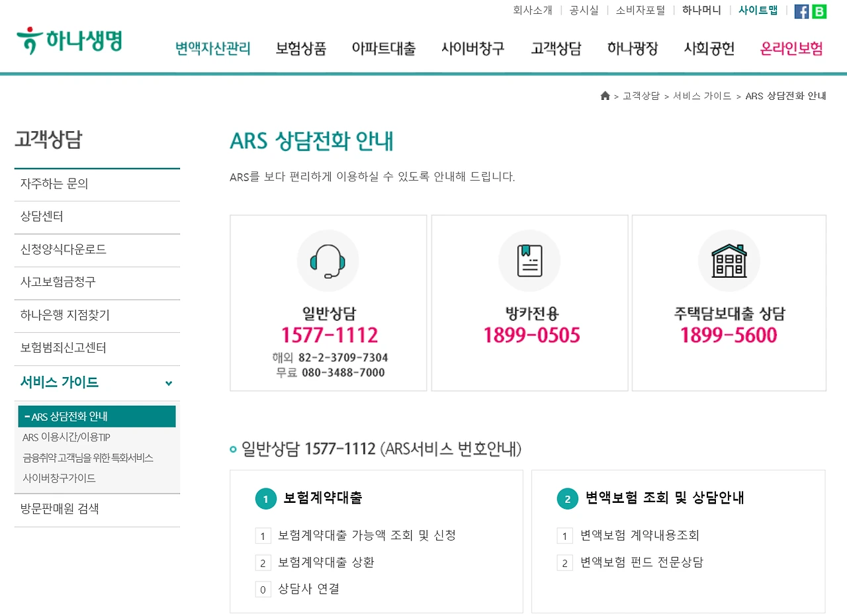Open 보험상품 main menu
Image resolution: width=847 pixels, height=616 pixels.
tap(301, 48)
